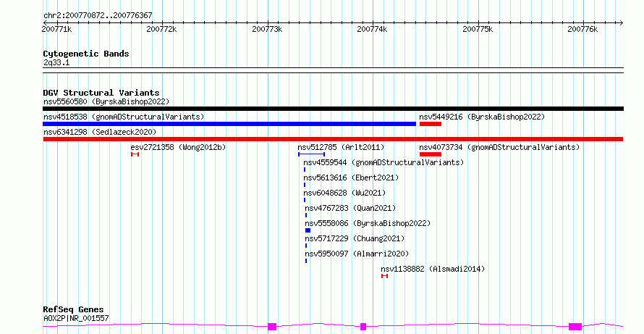
Task: Click the esv2721358 red variant marker
Action: pos(135,154)
